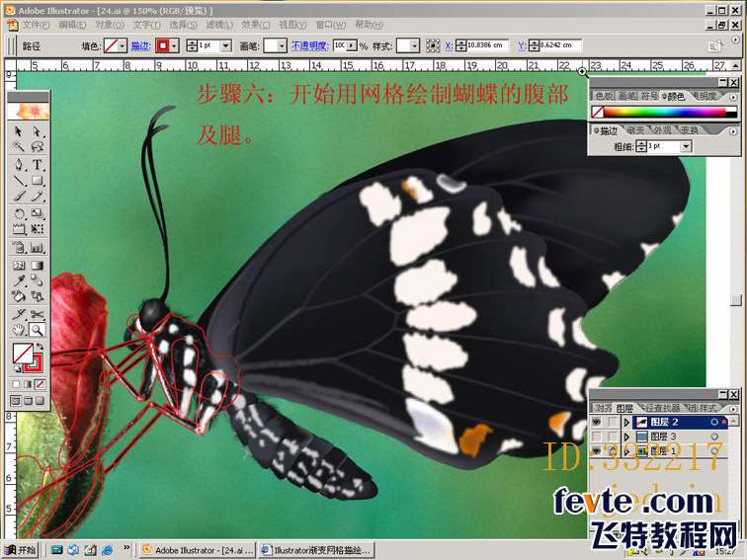Image resolution: width=747 pixels, height=560 pixels.
Task: Hide 图层 2 with its eye icon
Action: [597, 422]
